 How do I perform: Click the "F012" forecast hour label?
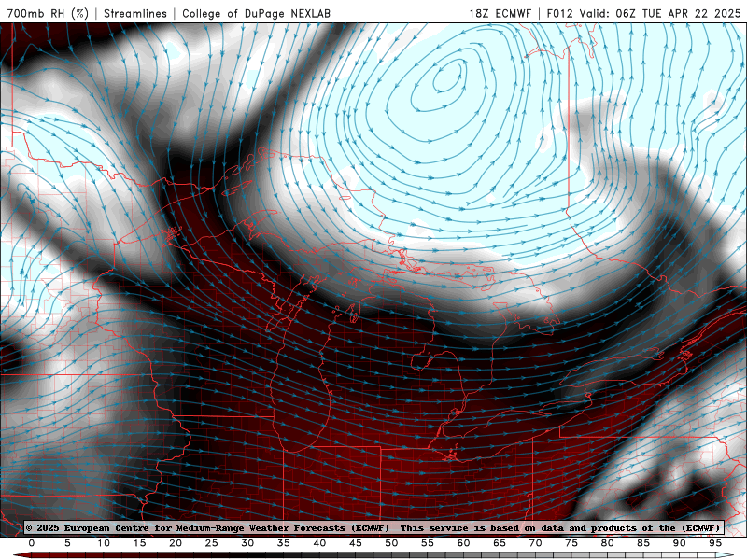pyautogui.click(x=559, y=13)
